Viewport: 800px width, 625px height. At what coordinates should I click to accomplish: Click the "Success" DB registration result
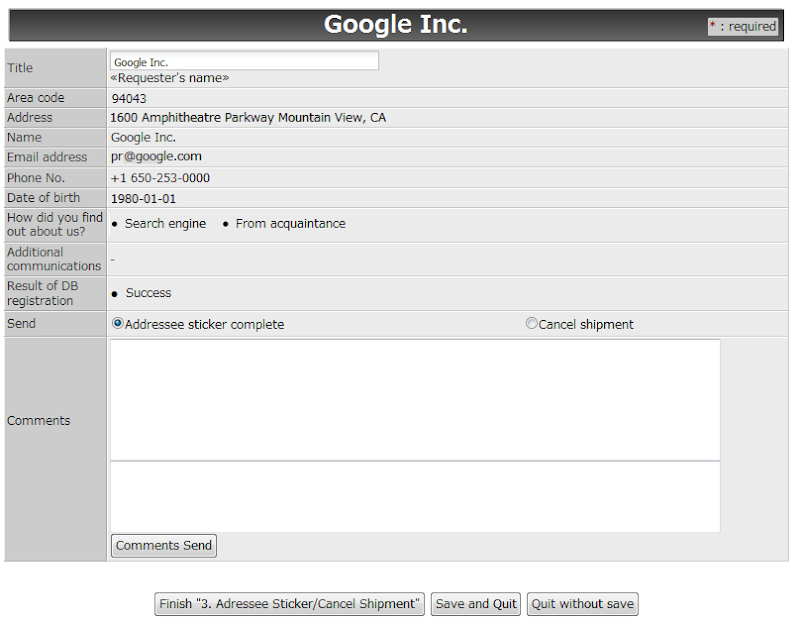[145, 293]
